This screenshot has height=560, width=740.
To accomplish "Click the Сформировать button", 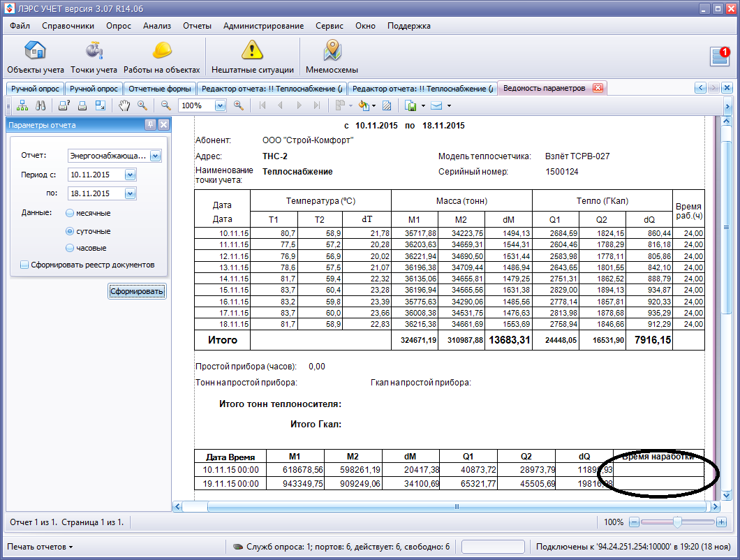I will tap(137, 291).
